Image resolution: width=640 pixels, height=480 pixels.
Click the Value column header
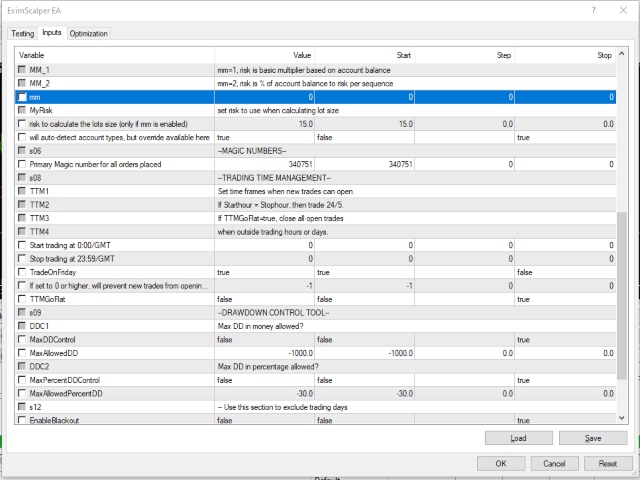(x=264, y=55)
